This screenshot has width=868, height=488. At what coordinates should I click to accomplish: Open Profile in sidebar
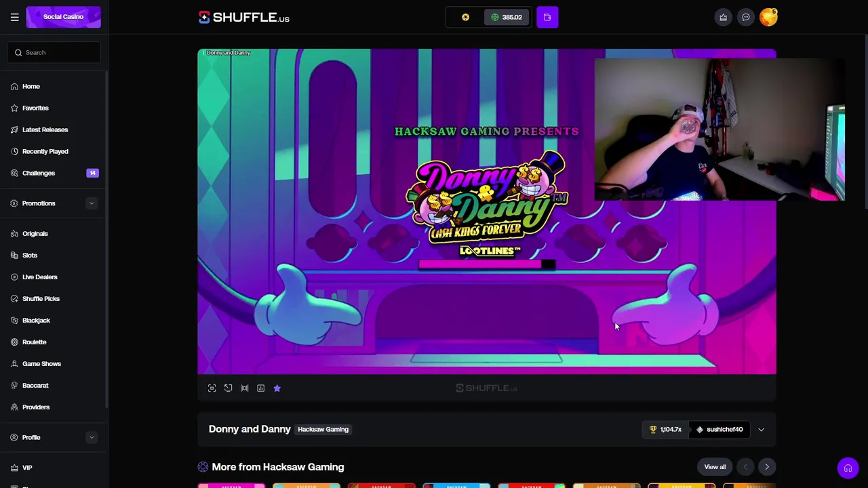[x=31, y=437]
